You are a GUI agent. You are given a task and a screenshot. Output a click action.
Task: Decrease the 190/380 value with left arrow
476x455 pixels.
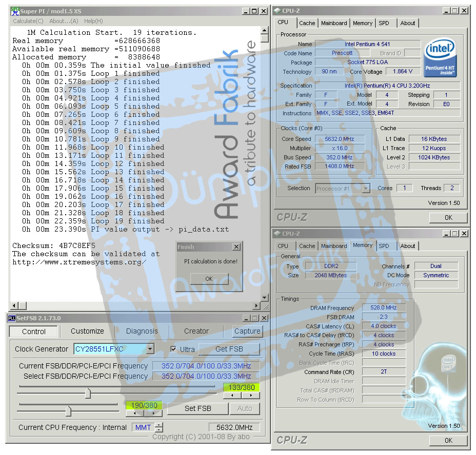click(x=135, y=413)
